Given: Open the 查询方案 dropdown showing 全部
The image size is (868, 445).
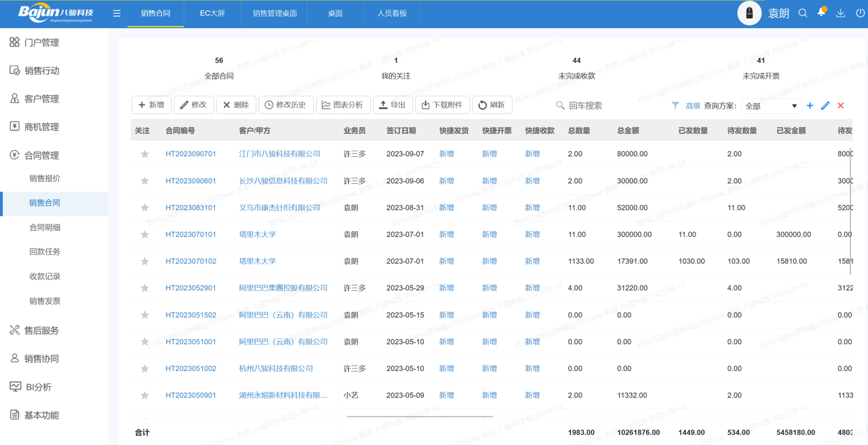Looking at the screenshot, I should (x=772, y=106).
